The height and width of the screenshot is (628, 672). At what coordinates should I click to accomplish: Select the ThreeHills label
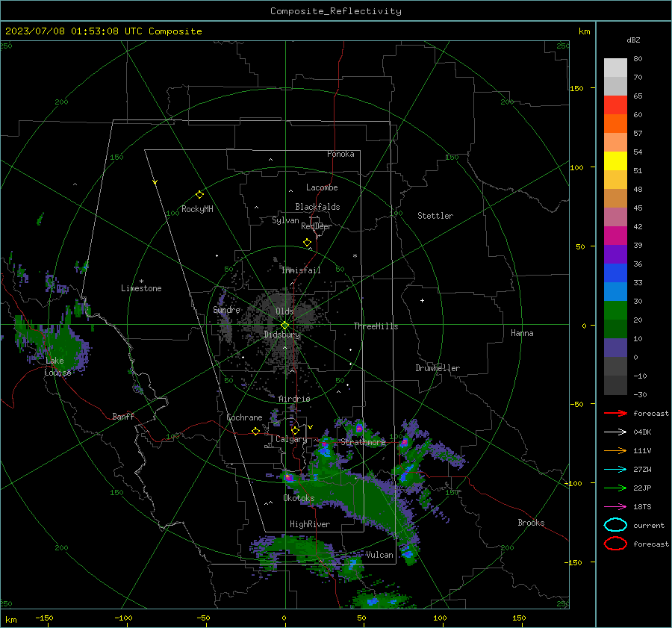tap(376, 326)
